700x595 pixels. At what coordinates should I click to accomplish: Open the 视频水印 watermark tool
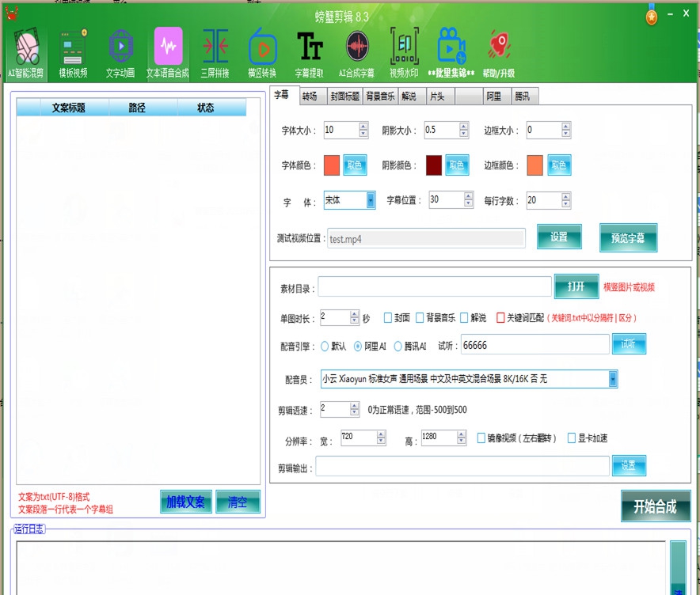(405, 49)
